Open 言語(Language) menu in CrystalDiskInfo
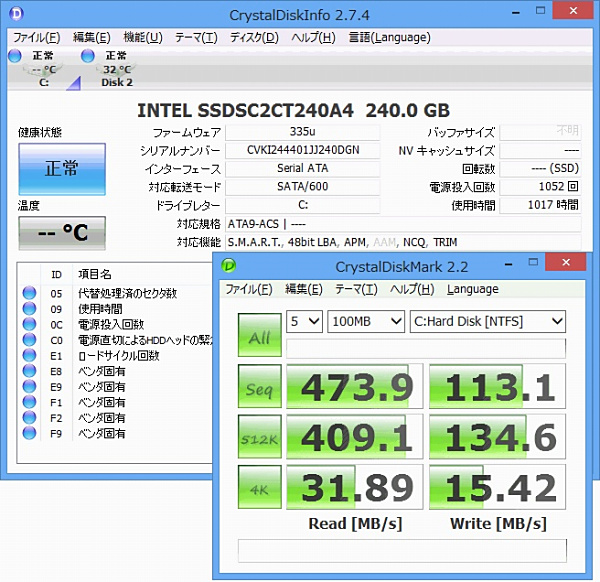Image resolution: width=600 pixels, height=582 pixels. coord(390,37)
